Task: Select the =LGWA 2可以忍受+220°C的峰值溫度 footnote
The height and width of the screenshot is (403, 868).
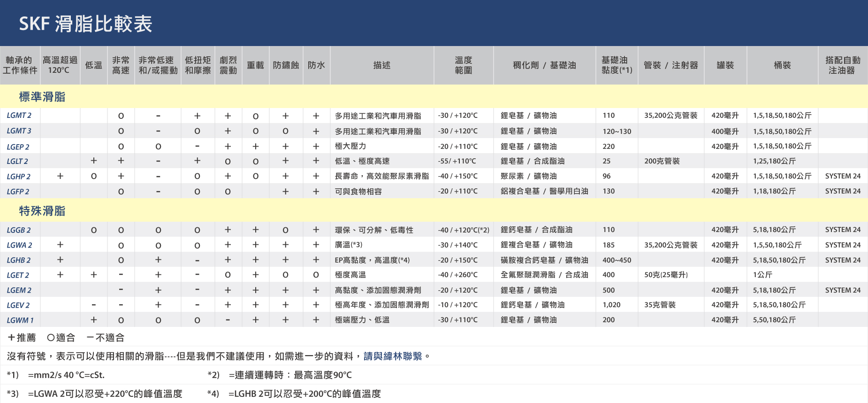Action: (105, 394)
